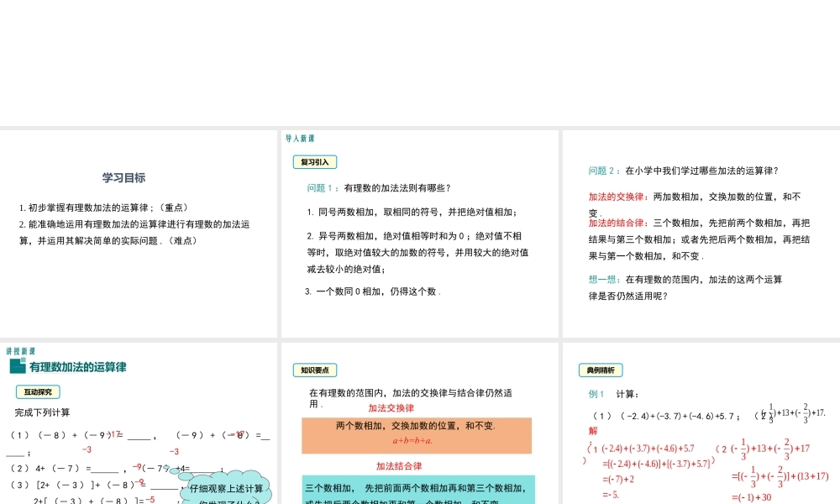Select the 导入新课 section label
The image size is (840, 504).
tap(302, 139)
